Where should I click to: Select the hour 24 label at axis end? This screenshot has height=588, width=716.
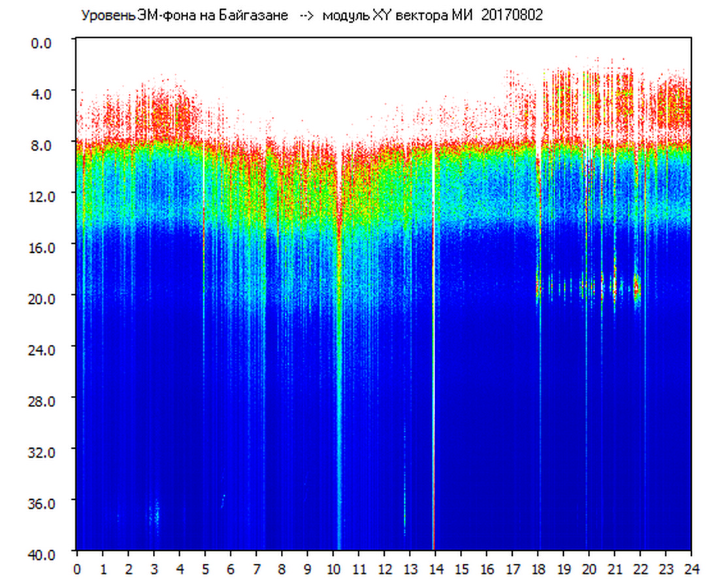point(691,568)
